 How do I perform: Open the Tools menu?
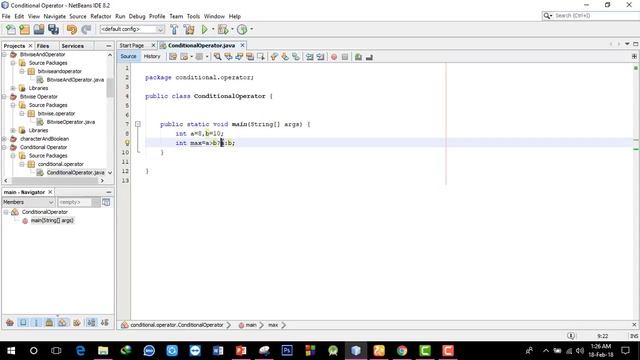pyautogui.click(x=193, y=16)
